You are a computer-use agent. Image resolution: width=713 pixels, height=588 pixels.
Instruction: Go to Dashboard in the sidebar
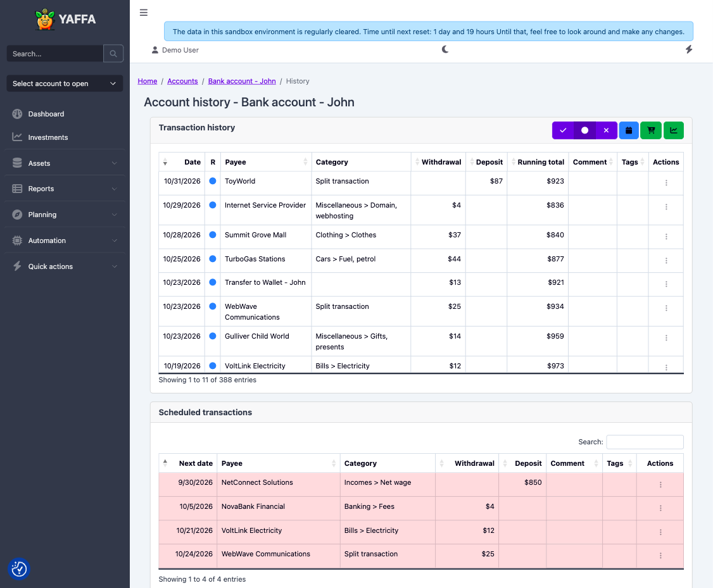[65, 114]
